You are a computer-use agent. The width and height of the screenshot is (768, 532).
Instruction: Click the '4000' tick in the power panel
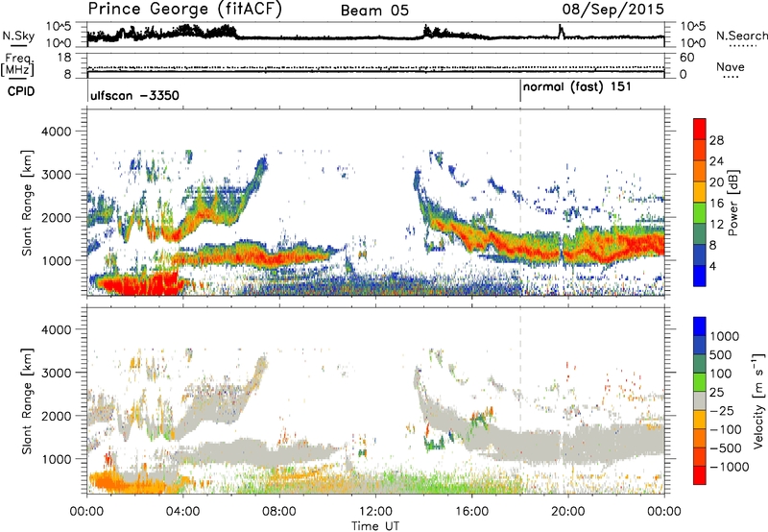pos(56,132)
